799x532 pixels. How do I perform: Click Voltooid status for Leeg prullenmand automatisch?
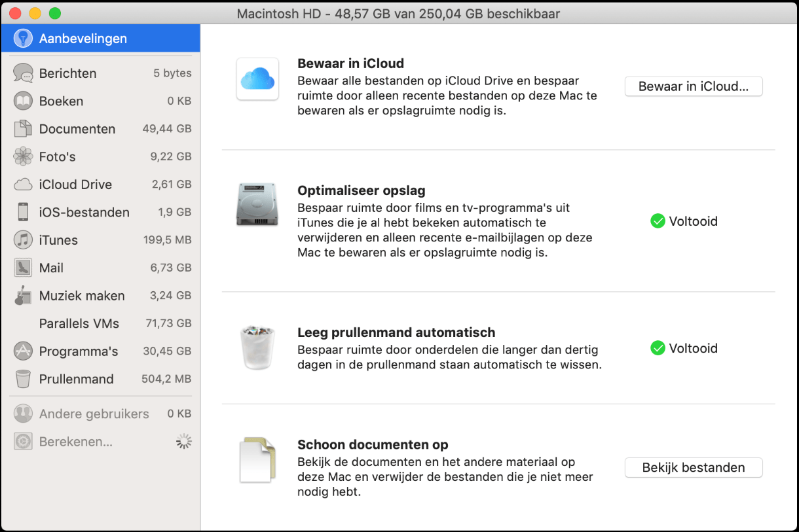coord(693,348)
